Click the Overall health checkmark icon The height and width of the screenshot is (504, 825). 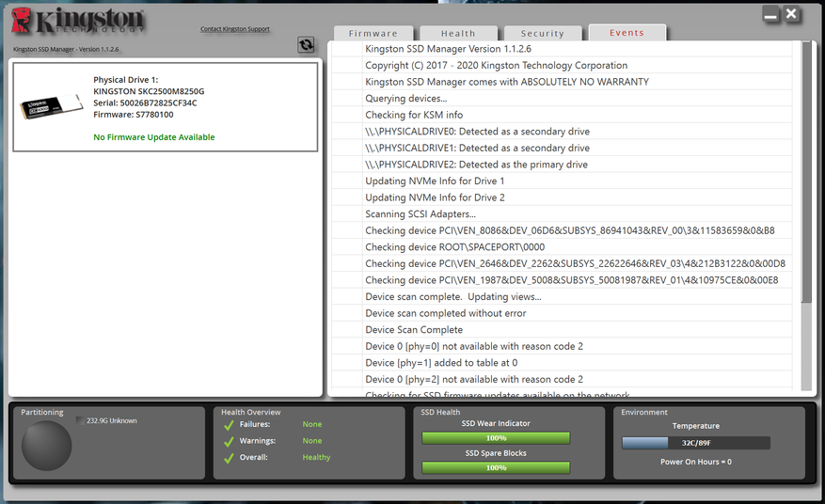click(229, 458)
